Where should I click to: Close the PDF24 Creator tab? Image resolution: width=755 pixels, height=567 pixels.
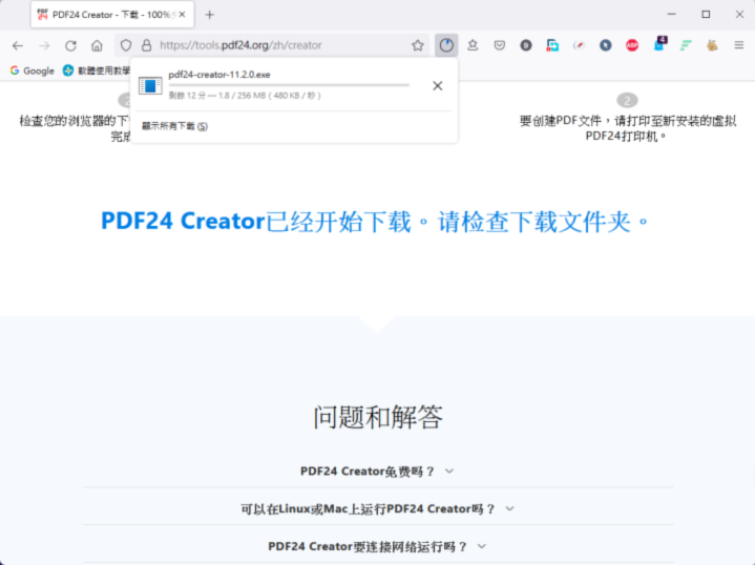tap(182, 14)
